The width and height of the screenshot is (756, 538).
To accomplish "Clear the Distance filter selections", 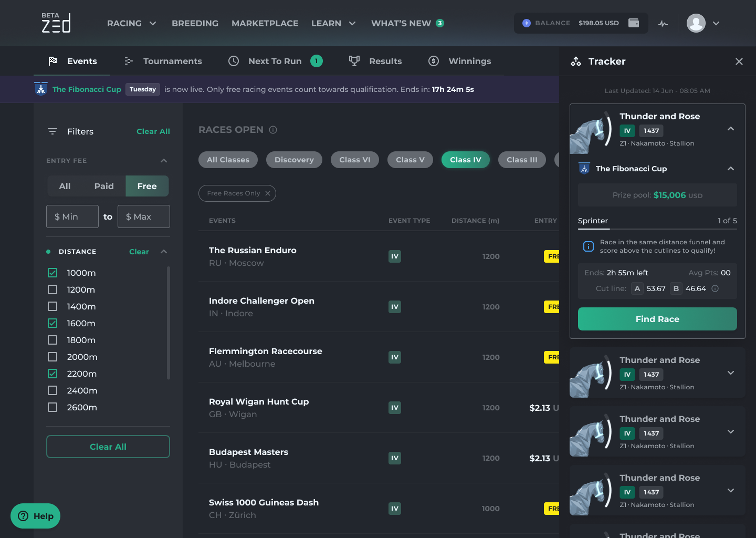I will point(139,252).
